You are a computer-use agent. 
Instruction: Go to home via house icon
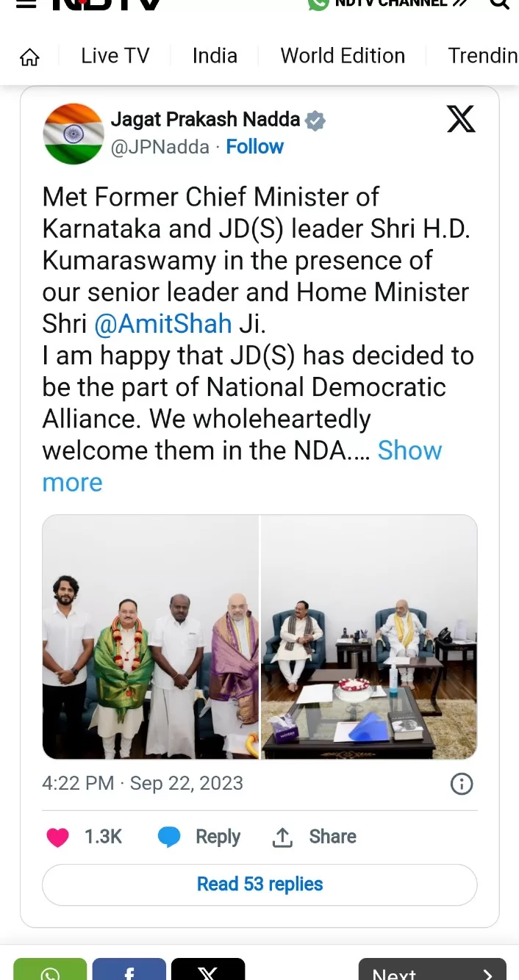click(x=29, y=57)
